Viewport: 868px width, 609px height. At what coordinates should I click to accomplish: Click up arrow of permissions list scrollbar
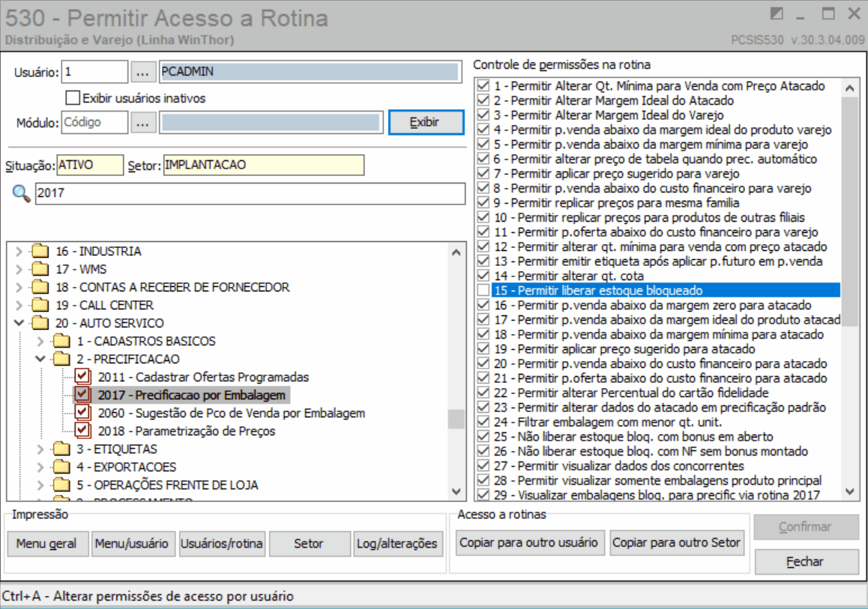850,88
